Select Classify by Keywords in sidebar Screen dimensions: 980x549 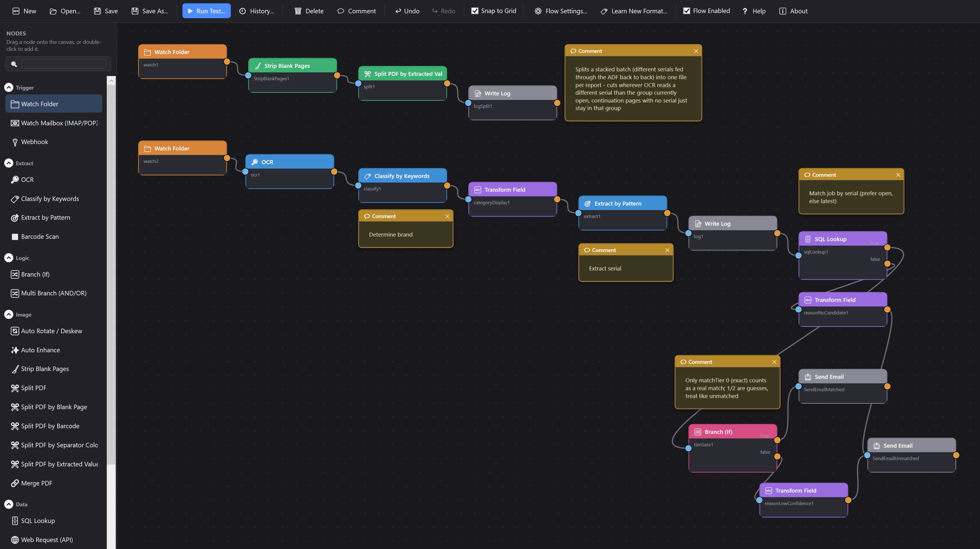[54, 199]
